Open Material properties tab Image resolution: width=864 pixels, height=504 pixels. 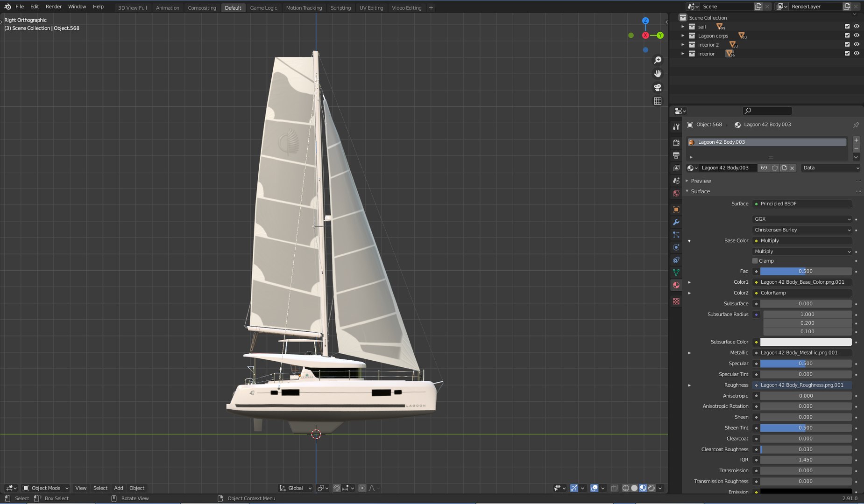click(x=676, y=285)
